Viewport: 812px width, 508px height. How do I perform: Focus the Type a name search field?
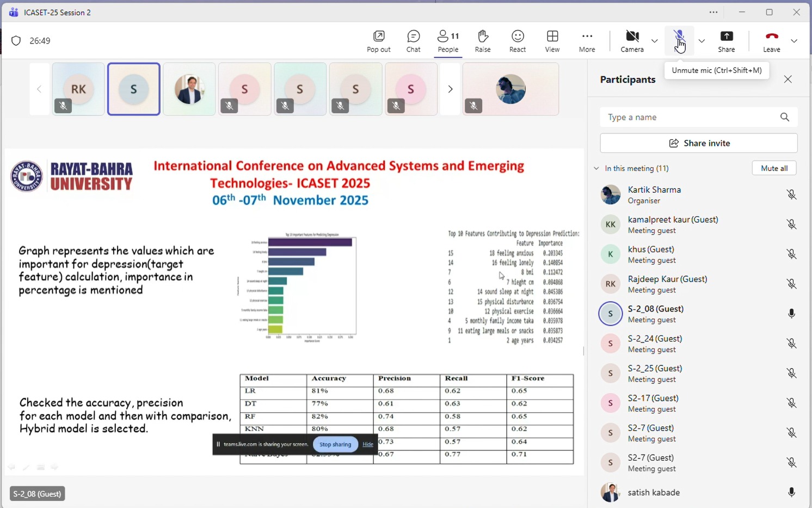[699, 117]
